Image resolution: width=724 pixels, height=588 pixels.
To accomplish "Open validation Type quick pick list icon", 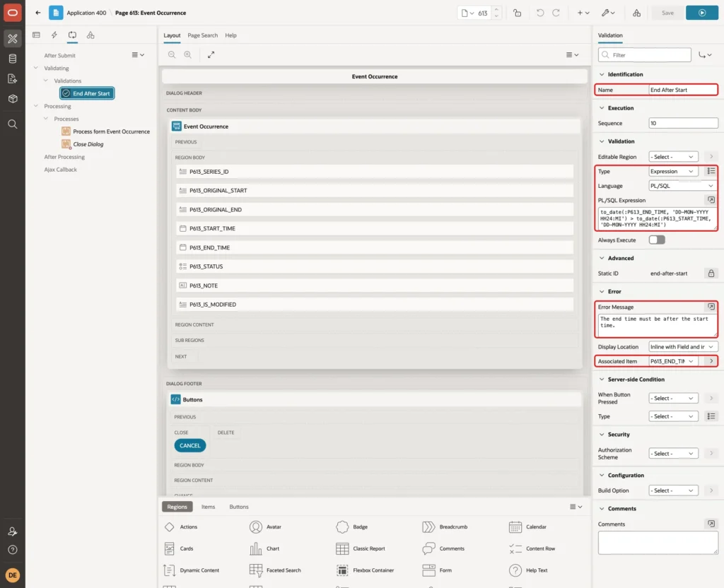I will (x=711, y=171).
